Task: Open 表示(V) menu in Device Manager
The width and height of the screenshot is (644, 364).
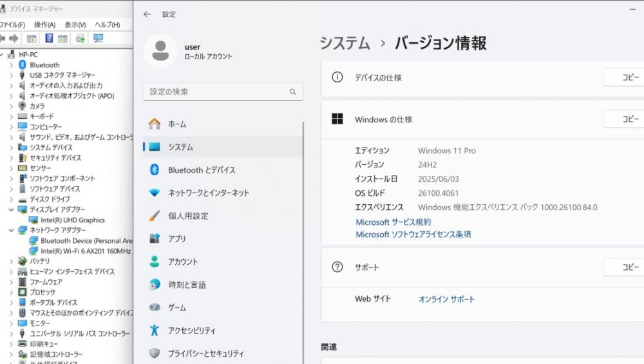Action: tap(75, 24)
